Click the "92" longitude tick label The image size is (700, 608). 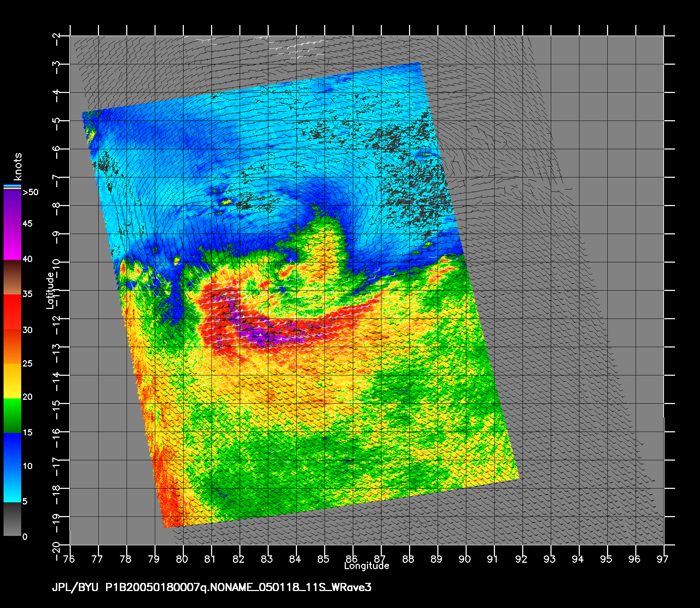[521, 559]
